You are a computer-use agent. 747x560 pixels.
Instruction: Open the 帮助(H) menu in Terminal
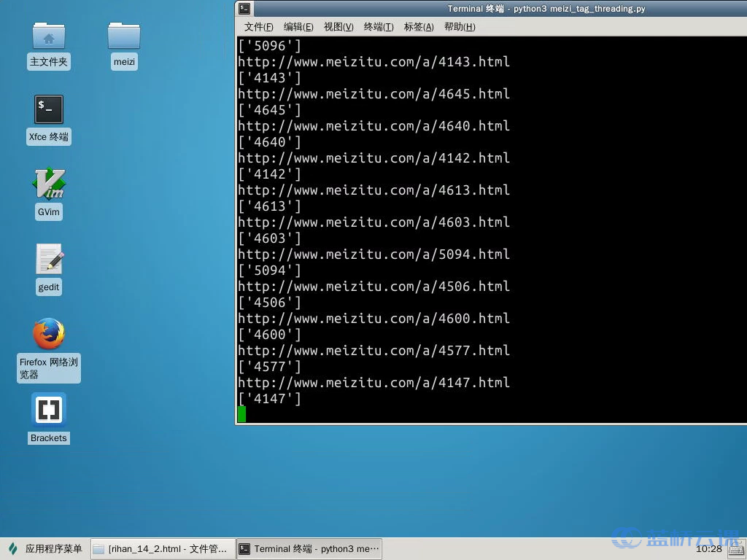pos(460,27)
